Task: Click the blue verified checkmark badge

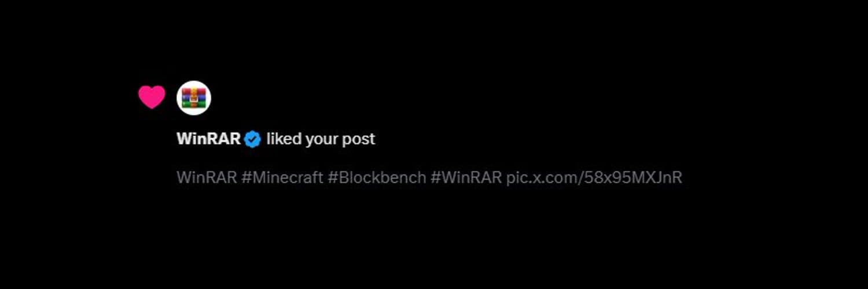Action: tap(252, 139)
